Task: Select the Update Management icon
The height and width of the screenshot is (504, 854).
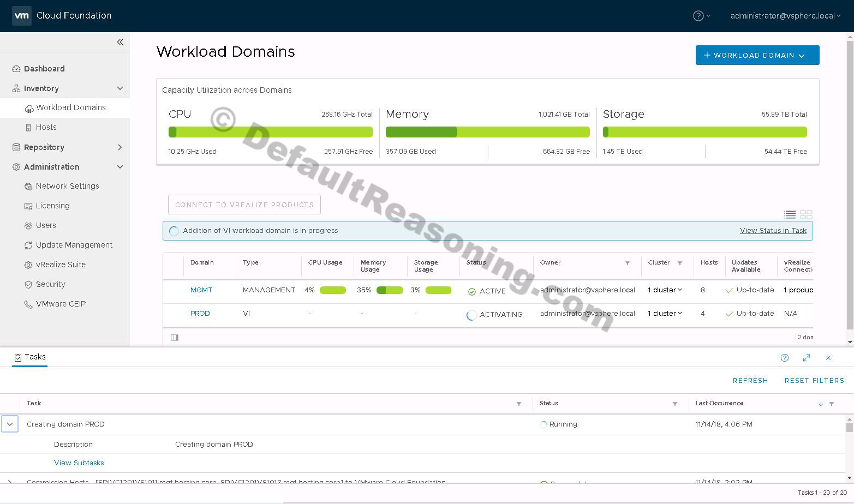Action: [28, 245]
